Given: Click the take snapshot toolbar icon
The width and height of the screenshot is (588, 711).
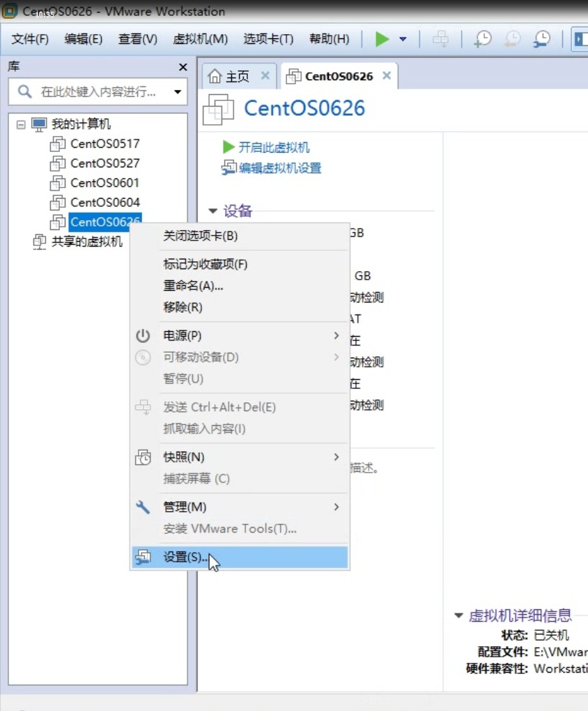Looking at the screenshot, I should click(x=481, y=40).
